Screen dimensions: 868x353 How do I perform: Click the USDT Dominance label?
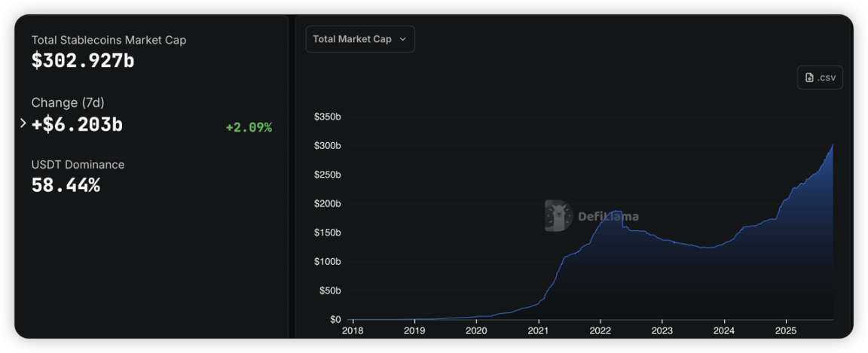click(78, 165)
